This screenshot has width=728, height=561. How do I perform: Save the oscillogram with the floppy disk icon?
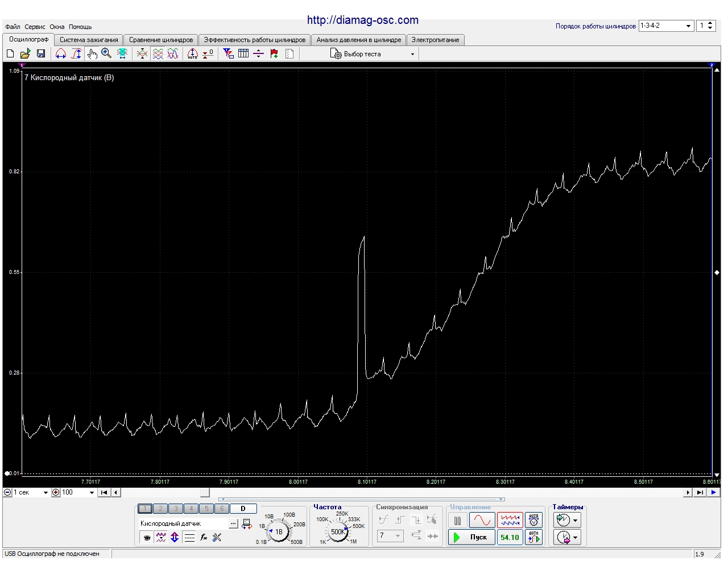(x=40, y=53)
